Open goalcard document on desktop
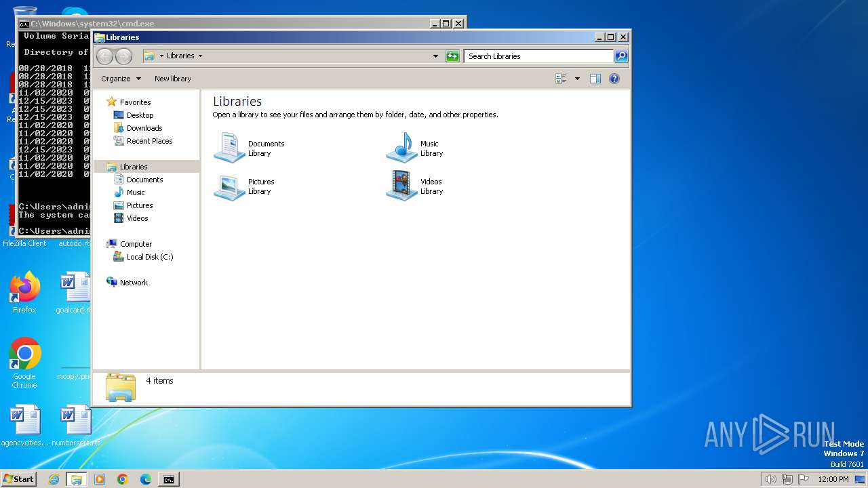This screenshot has height=488, width=868. pos(75,293)
